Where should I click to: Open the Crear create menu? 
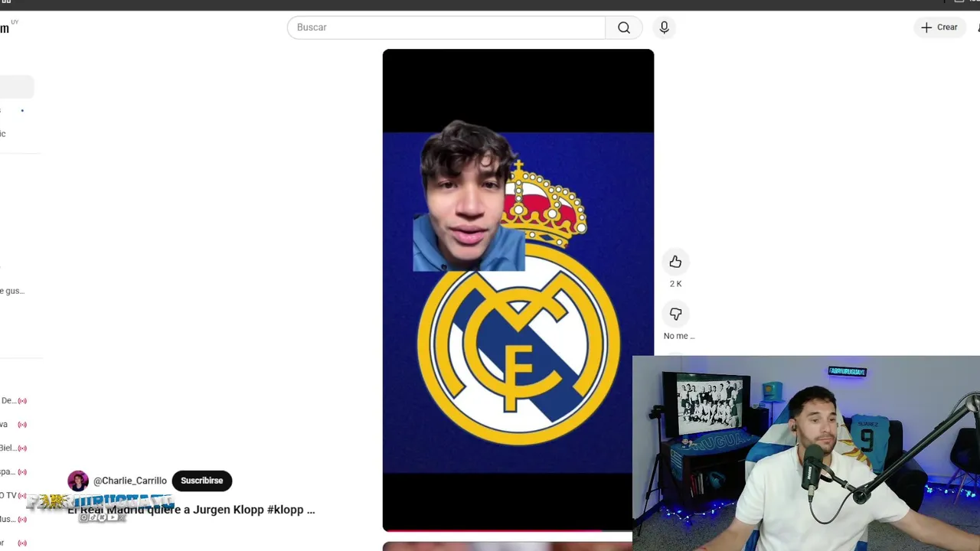939,28
